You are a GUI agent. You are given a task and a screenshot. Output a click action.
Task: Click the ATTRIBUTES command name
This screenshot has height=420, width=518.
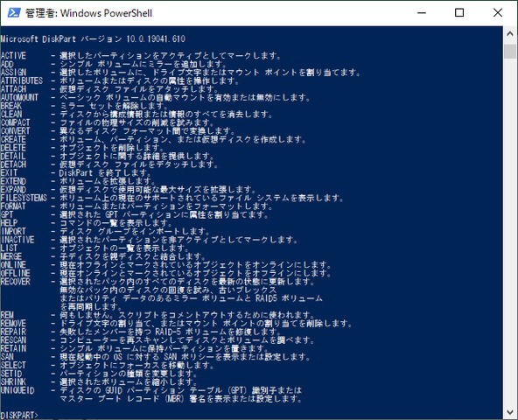point(22,81)
